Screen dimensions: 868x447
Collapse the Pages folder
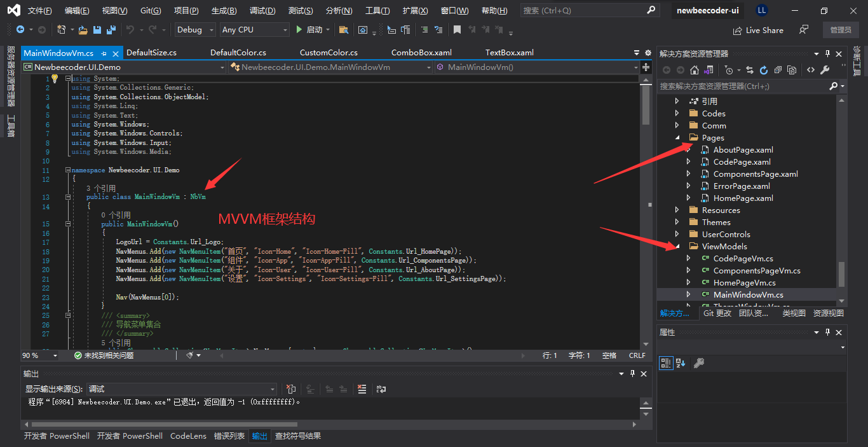click(677, 137)
